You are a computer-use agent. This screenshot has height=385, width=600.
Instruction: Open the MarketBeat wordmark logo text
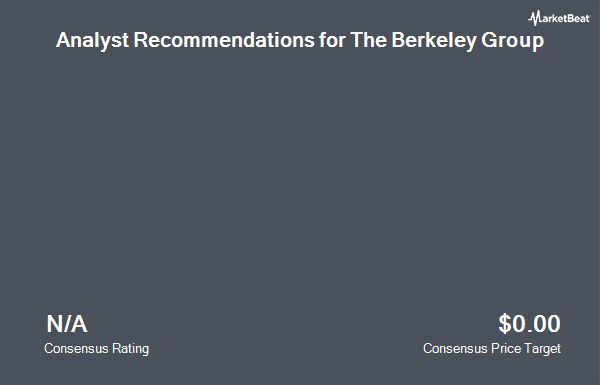coord(559,18)
